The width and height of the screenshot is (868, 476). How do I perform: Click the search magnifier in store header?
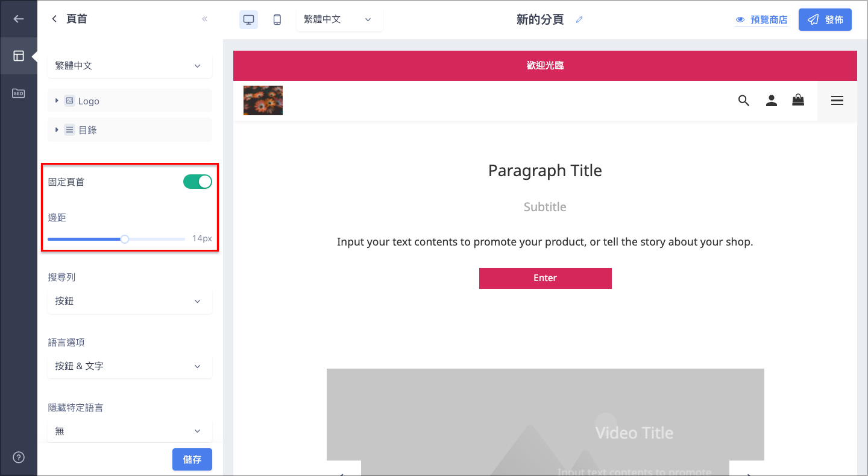pyautogui.click(x=744, y=101)
